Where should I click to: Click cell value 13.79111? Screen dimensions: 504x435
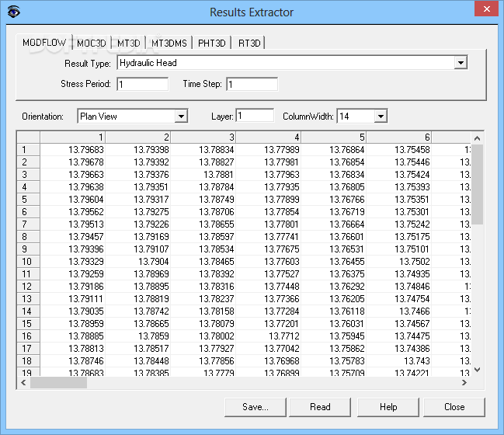click(73, 299)
